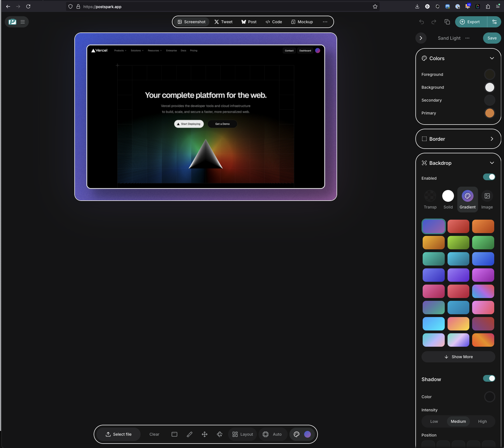Viewport: 504px width, 448px height.
Task: Click the purple backdrop circle in bottom toolbar
Action: pyautogui.click(x=307, y=434)
